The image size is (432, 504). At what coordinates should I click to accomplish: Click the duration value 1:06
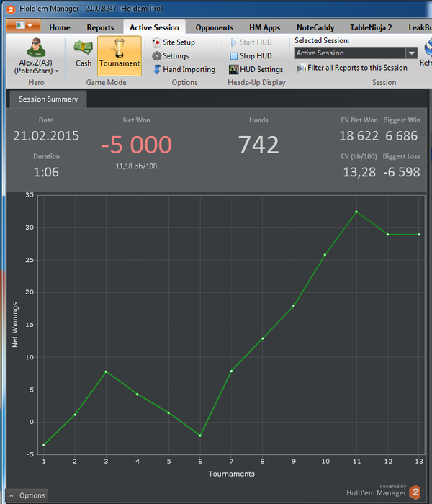point(46,172)
